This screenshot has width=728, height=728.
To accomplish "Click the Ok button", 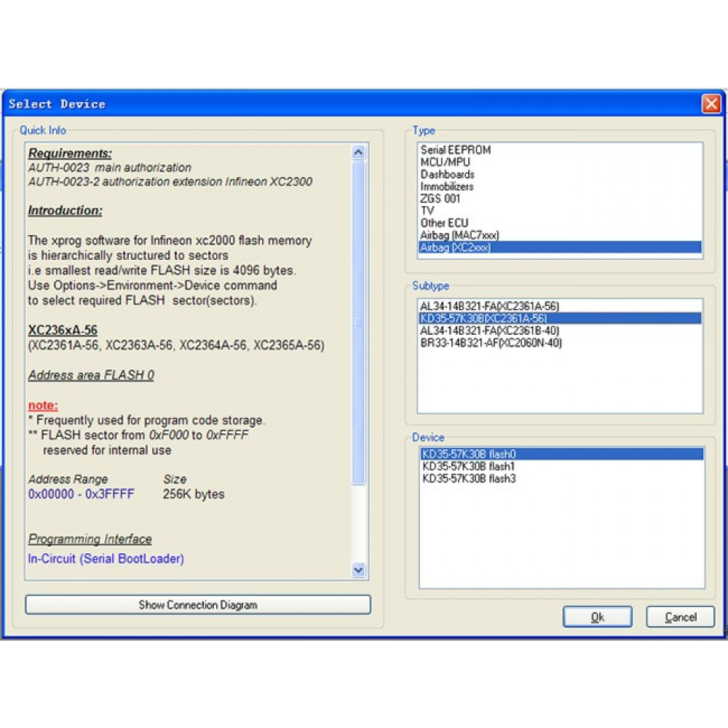I will coord(597,617).
